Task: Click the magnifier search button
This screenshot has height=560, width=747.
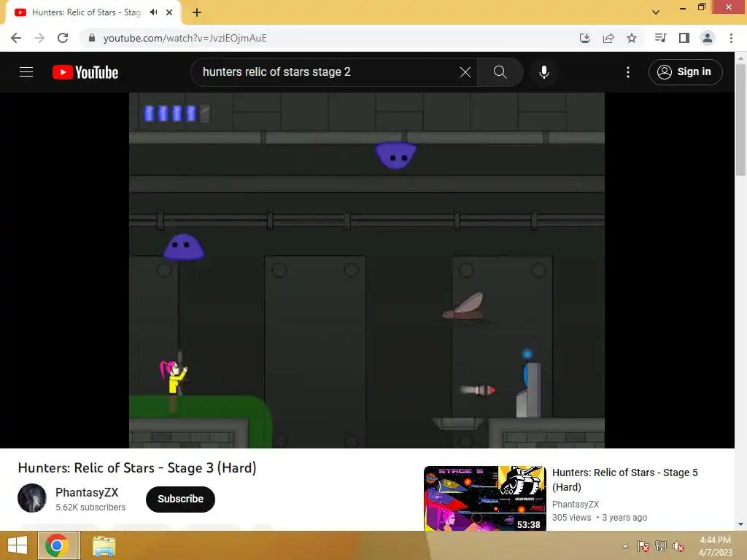Action: pos(500,72)
